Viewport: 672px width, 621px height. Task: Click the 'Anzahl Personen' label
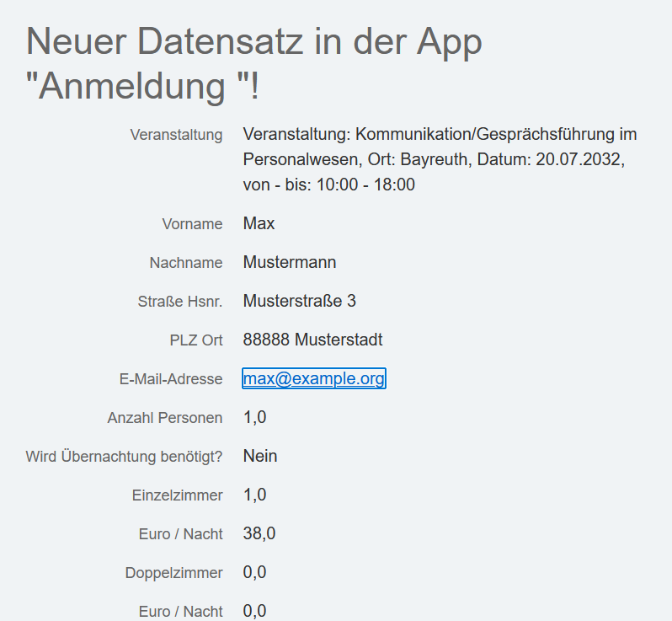pos(165,418)
